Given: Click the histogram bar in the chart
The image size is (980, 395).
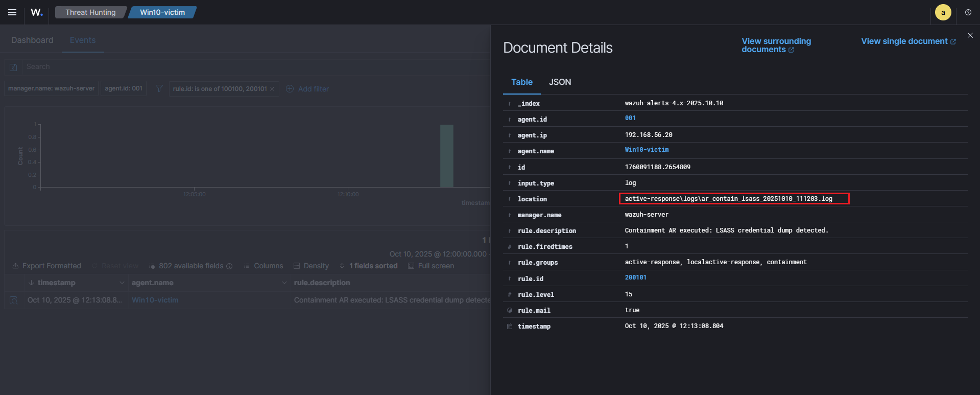Looking at the screenshot, I should pyautogui.click(x=446, y=156).
